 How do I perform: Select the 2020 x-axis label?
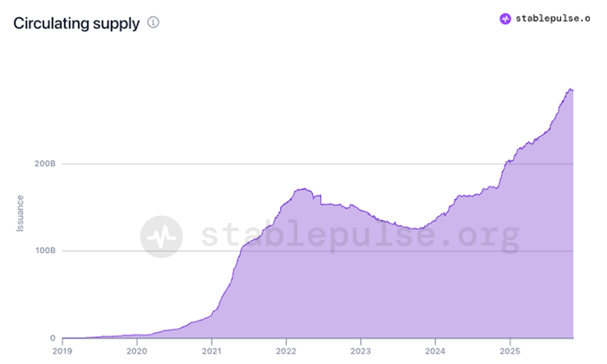coord(137,352)
